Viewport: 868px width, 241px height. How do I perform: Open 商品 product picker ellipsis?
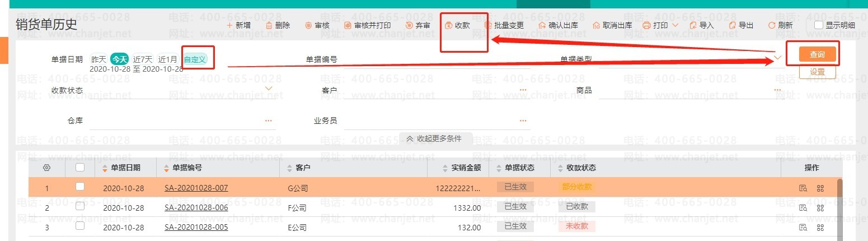click(778, 90)
